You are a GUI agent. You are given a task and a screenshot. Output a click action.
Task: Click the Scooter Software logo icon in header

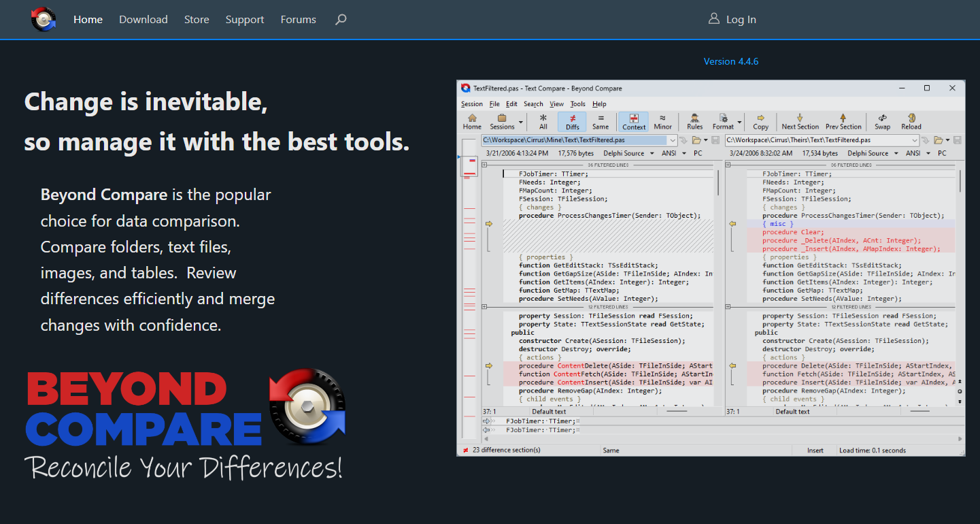44,19
